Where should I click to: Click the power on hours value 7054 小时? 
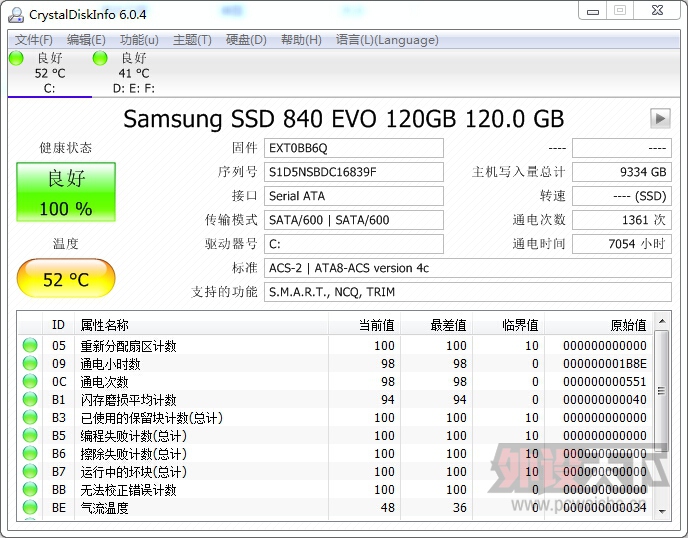click(622, 244)
